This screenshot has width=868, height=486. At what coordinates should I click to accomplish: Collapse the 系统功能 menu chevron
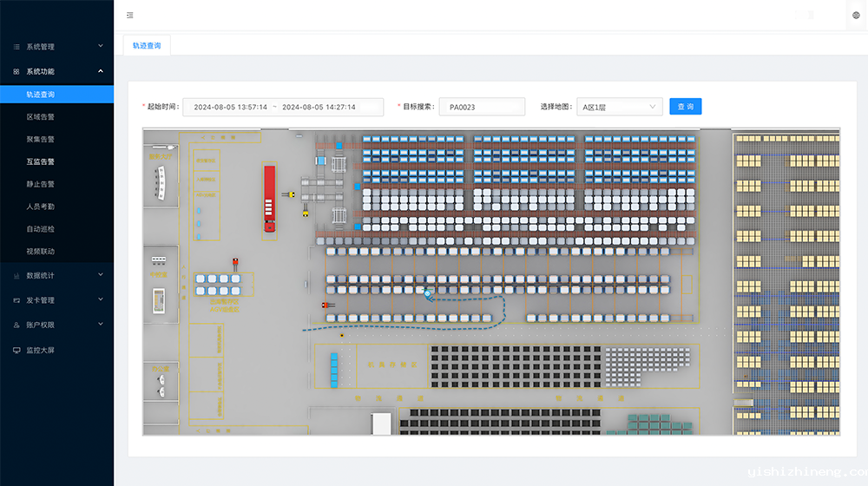100,71
